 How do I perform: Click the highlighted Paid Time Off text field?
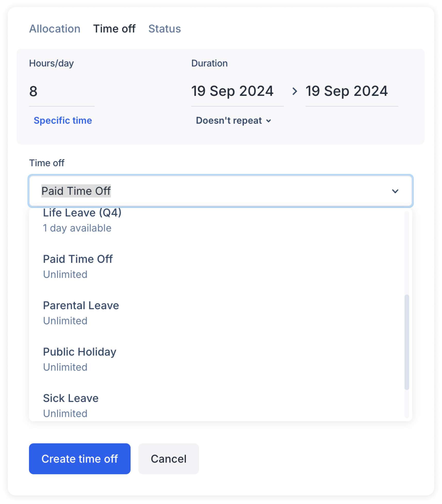(x=76, y=191)
